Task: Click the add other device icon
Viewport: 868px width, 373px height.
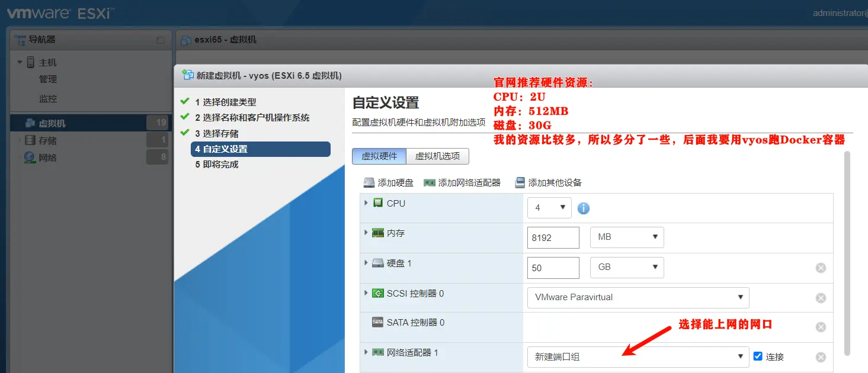Action: 520,182
